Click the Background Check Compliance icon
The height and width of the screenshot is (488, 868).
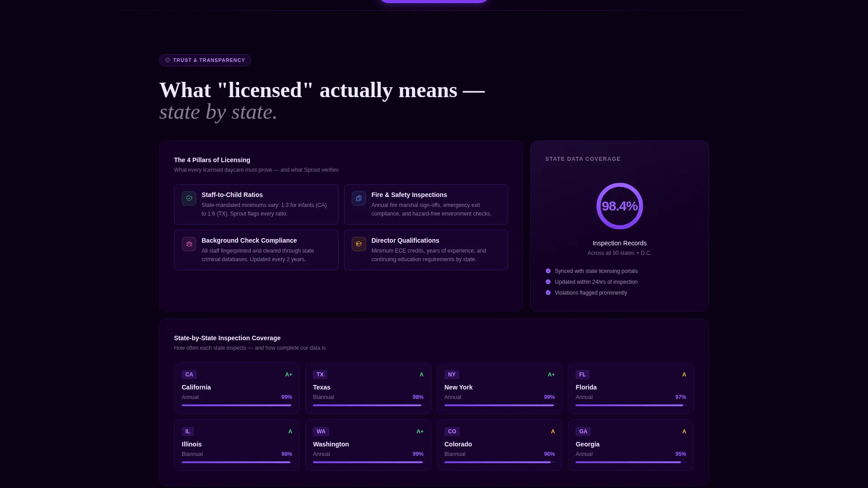(189, 244)
